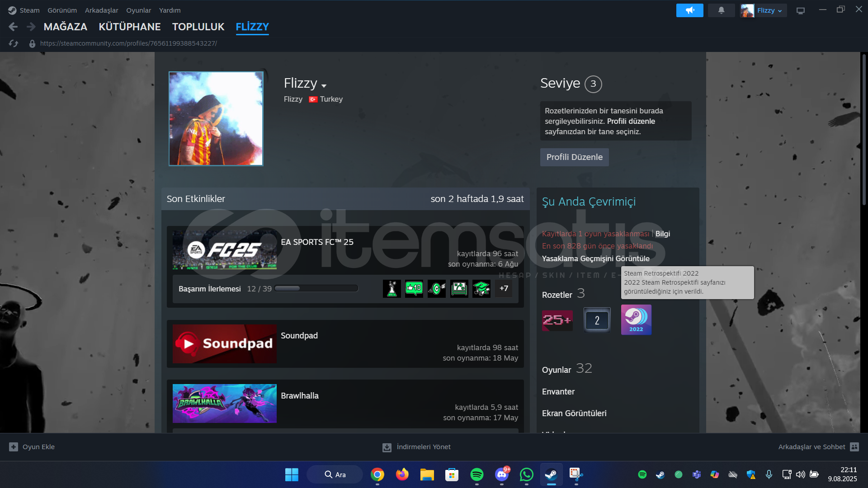The image size is (868, 488).
Task: Click the padlock icon beside the URL
Action: [32, 44]
